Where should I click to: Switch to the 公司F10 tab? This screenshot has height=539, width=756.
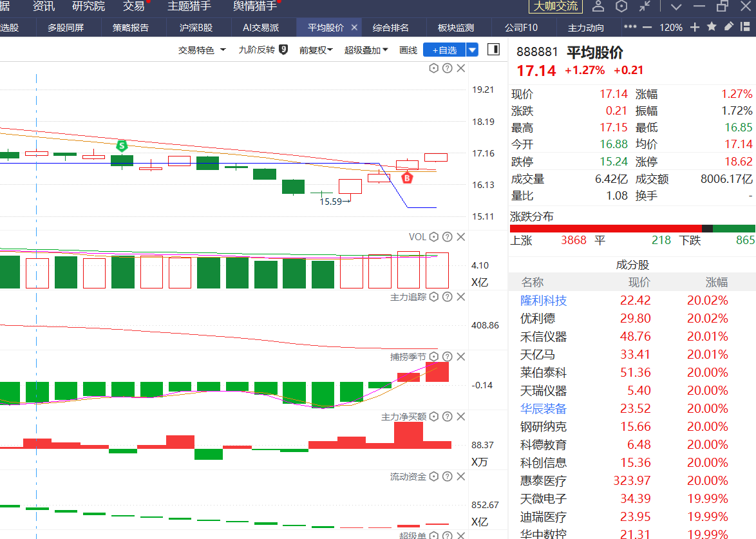(x=521, y=28)
